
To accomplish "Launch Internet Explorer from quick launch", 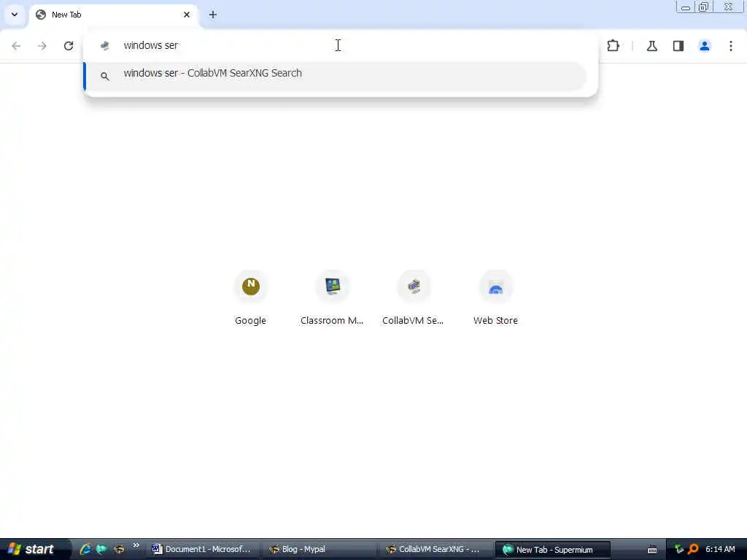I will (85, 549).
